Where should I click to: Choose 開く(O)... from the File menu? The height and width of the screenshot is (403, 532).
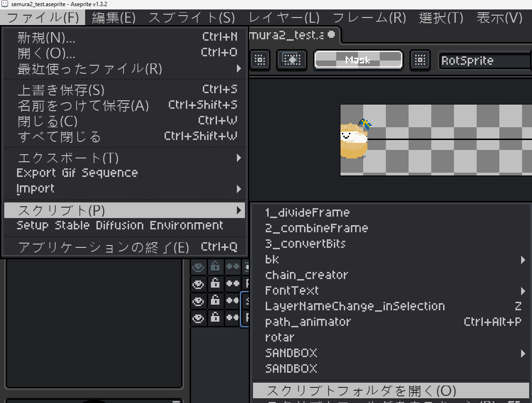124,53
